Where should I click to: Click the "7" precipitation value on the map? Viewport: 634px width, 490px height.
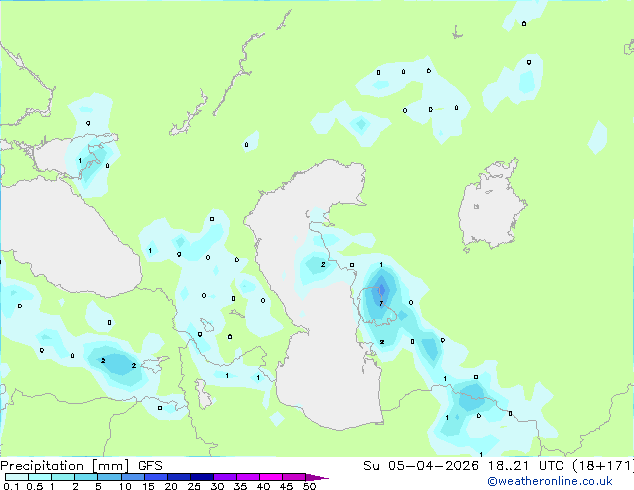(x=381, y=303)
